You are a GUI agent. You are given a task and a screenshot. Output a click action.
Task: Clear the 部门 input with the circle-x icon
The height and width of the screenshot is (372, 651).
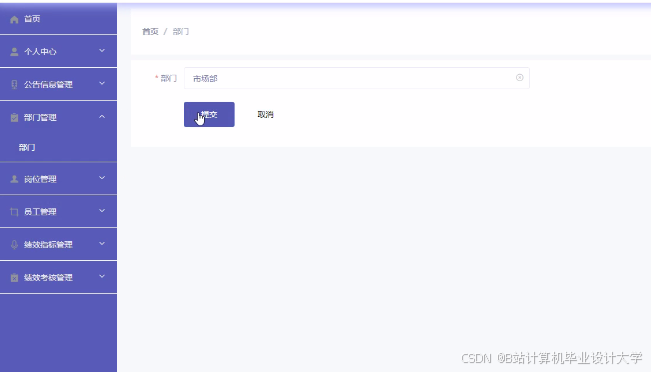[x=519, y=78]
